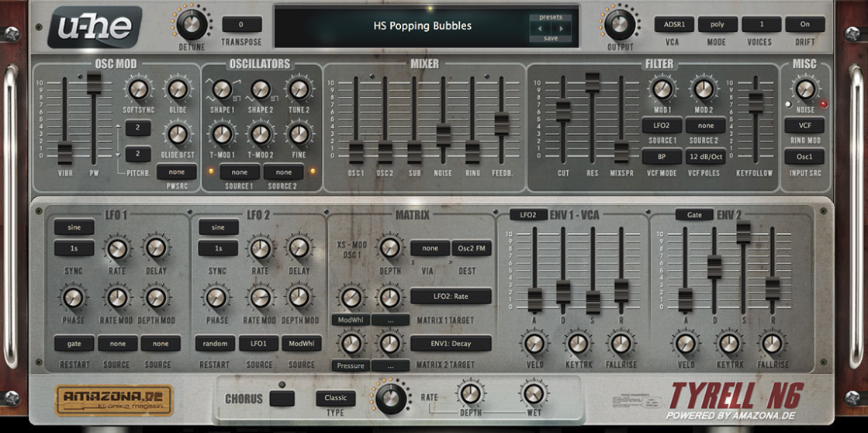Save the current preset

point(550,38)
